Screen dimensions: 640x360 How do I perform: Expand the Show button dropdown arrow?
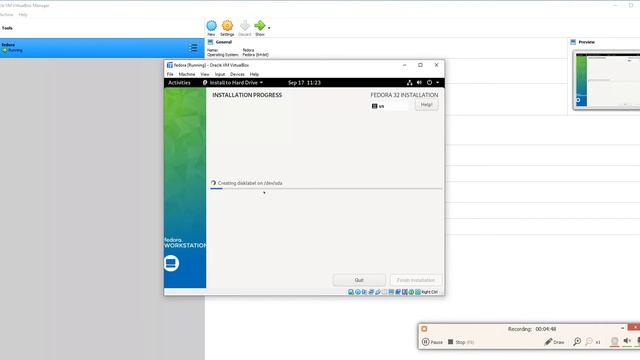tap(269, 28)
